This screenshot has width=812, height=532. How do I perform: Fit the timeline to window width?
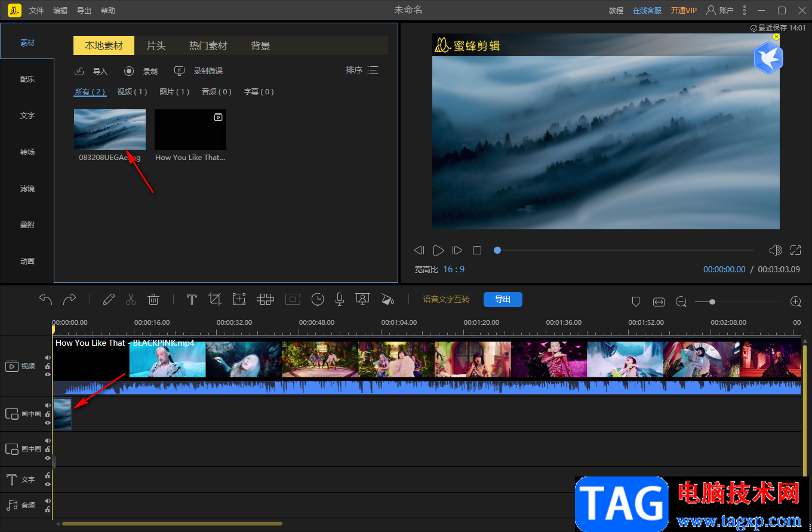pyautogui.click(x=659, y=302)
